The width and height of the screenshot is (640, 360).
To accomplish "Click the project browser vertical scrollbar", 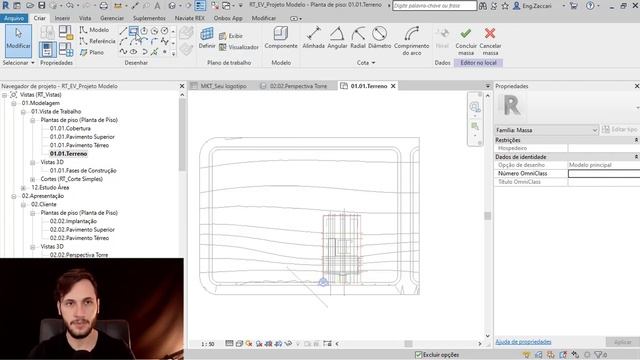I will [x=182, y=135].
